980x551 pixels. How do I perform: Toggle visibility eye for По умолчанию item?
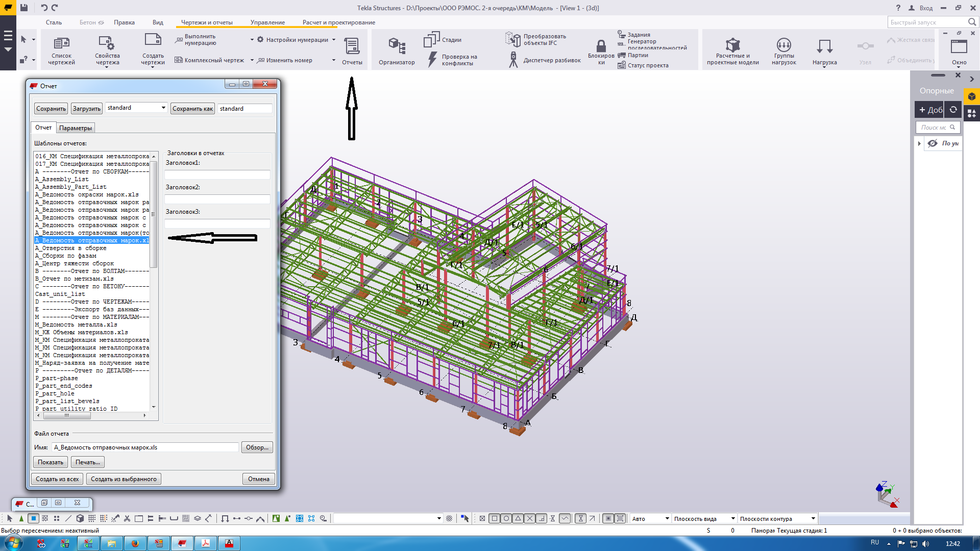933,143
